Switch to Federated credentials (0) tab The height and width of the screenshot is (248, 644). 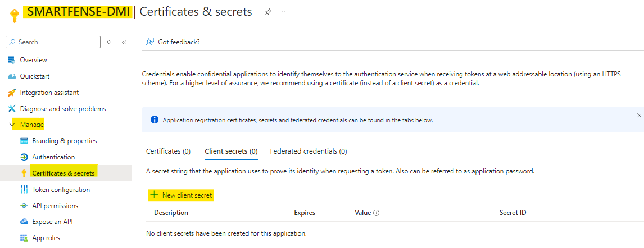tap(309, 151)
